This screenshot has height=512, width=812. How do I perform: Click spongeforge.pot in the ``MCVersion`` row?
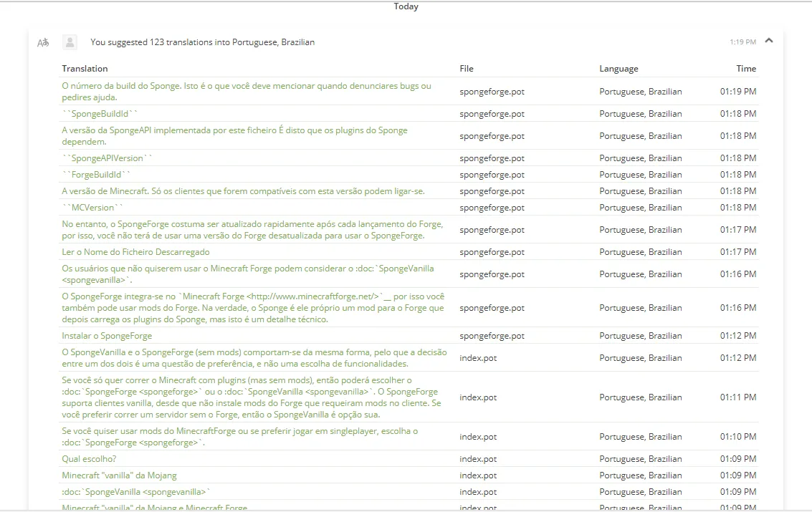(492, 208)
